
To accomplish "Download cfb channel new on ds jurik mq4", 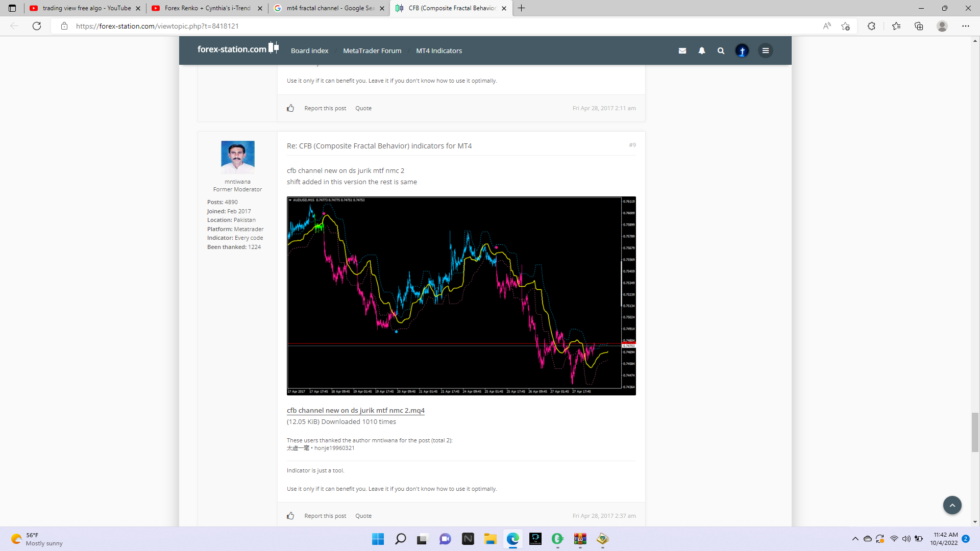I will click(355, 410).
